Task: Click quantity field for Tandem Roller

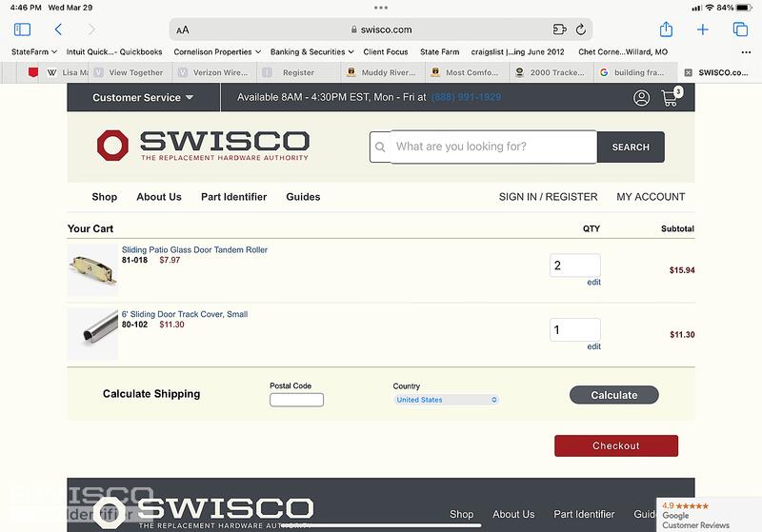Action: [575, 266]
